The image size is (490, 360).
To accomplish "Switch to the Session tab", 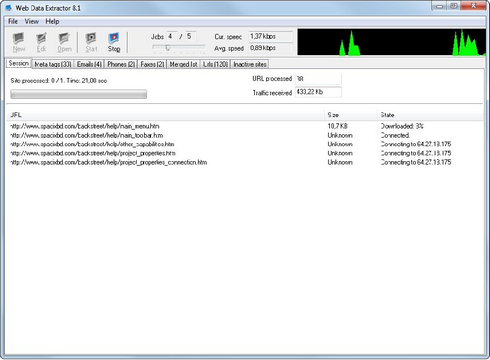I will [19, 63].
